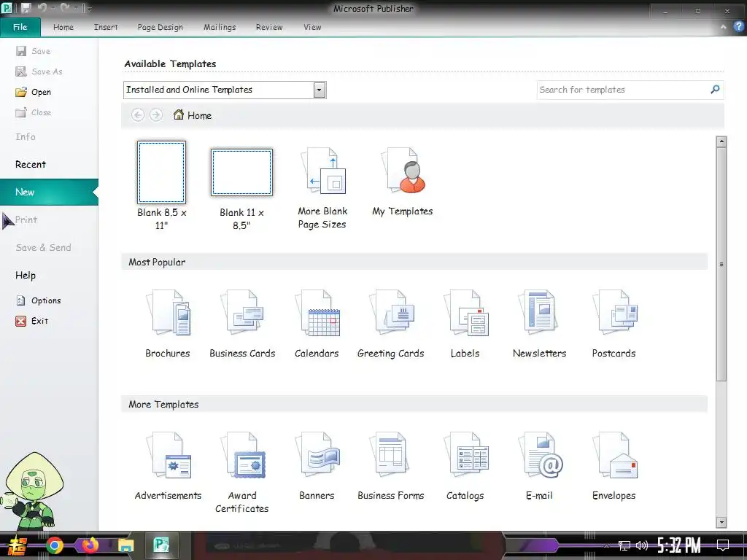
Task: Click the quick access Undo icon
Action: click(42, 8)
